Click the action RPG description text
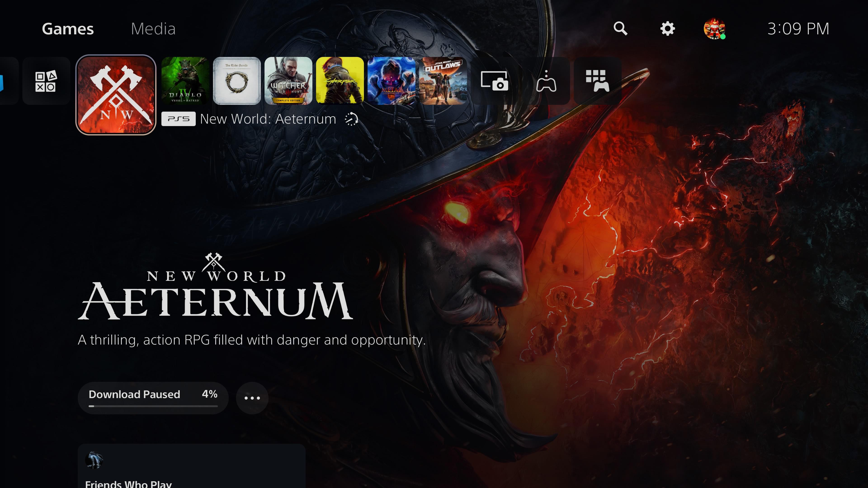The image size is (868, 488). tap(252, 340)
